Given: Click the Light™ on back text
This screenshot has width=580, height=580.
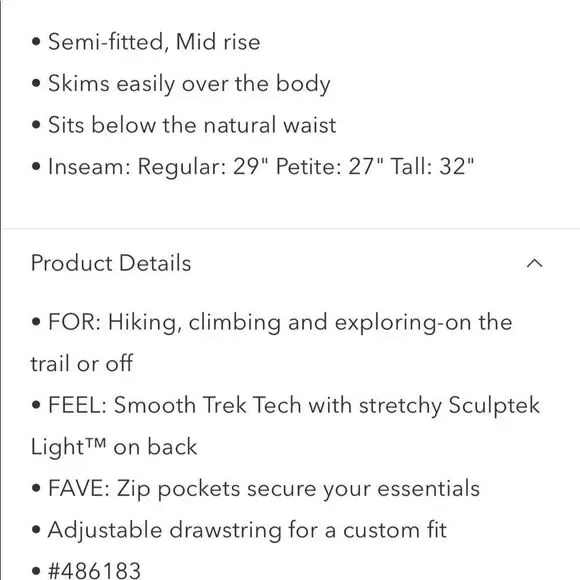Looking at the screenshot, I should tap(114, 446).
